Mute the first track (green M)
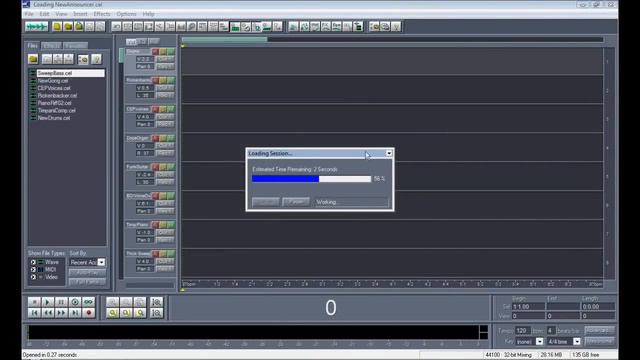Image resolution: width=640 pixels, height=360 pixels. (x=171, y=51)
